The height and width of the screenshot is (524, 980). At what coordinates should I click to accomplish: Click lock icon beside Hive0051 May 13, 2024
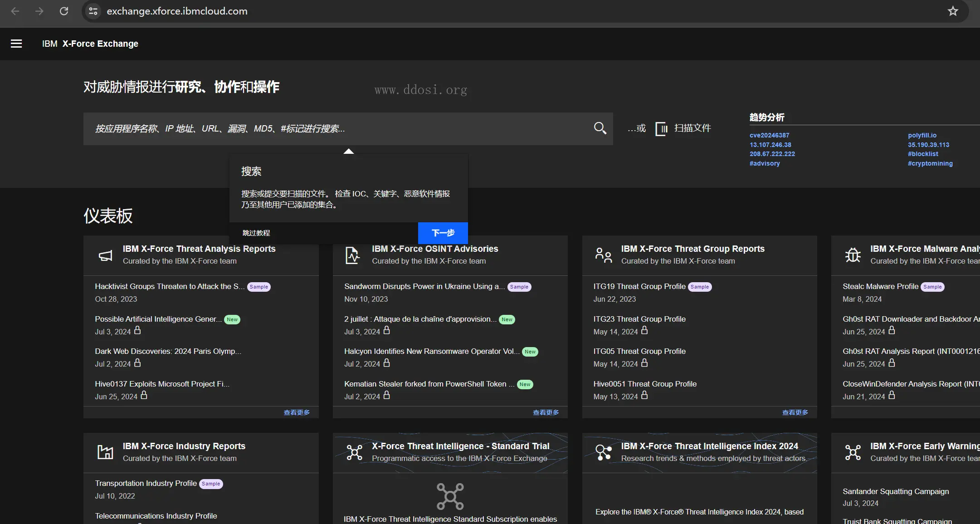click(644, 395)
